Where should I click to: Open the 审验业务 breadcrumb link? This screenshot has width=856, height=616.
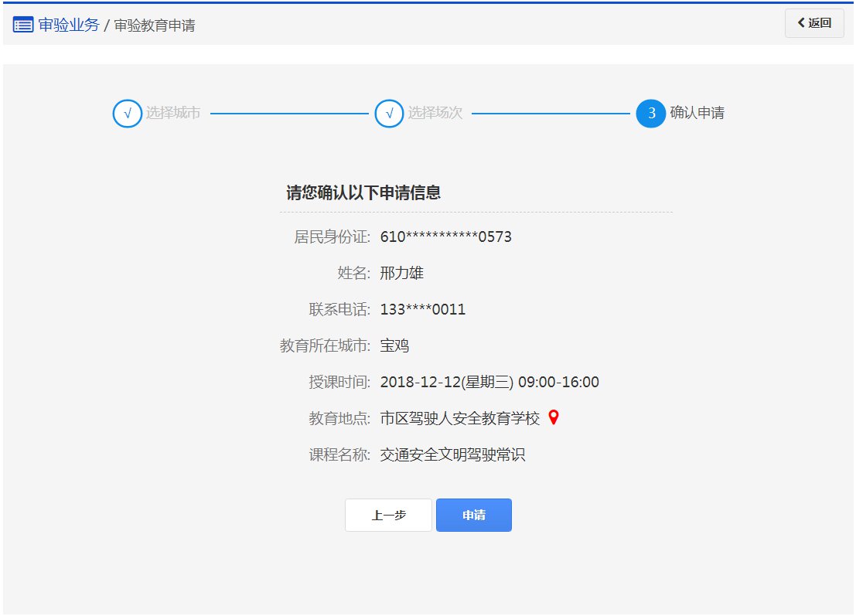coord(69,25)
